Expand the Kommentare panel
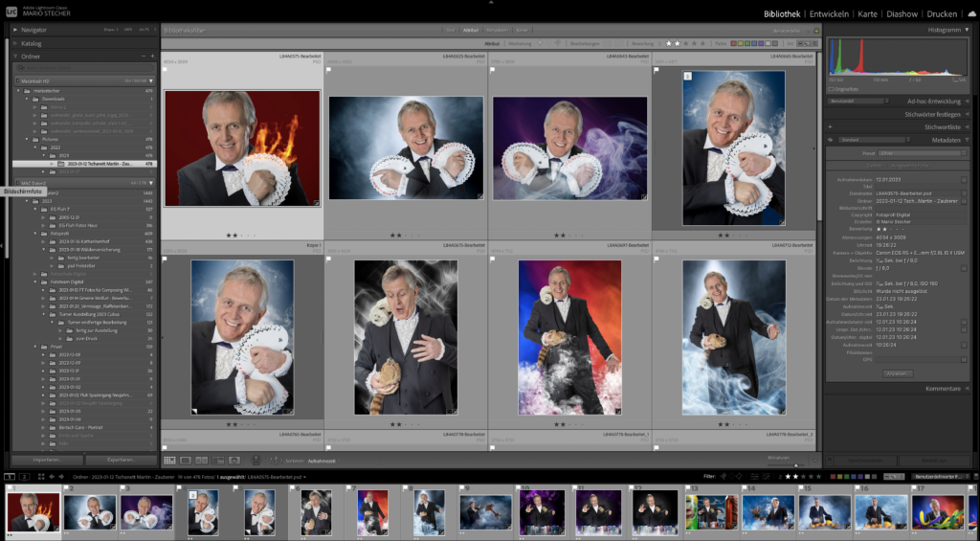Screen dimensions: 980x541 point(967,389)
